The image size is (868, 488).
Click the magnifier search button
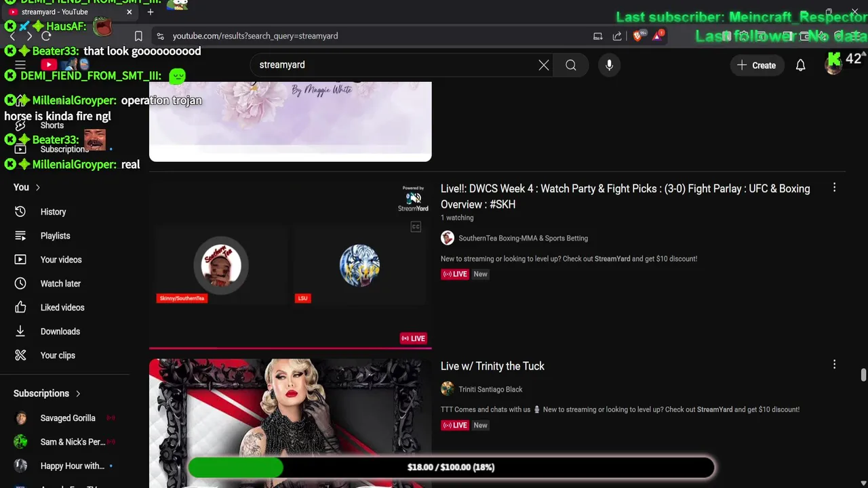tap(571, 65)
